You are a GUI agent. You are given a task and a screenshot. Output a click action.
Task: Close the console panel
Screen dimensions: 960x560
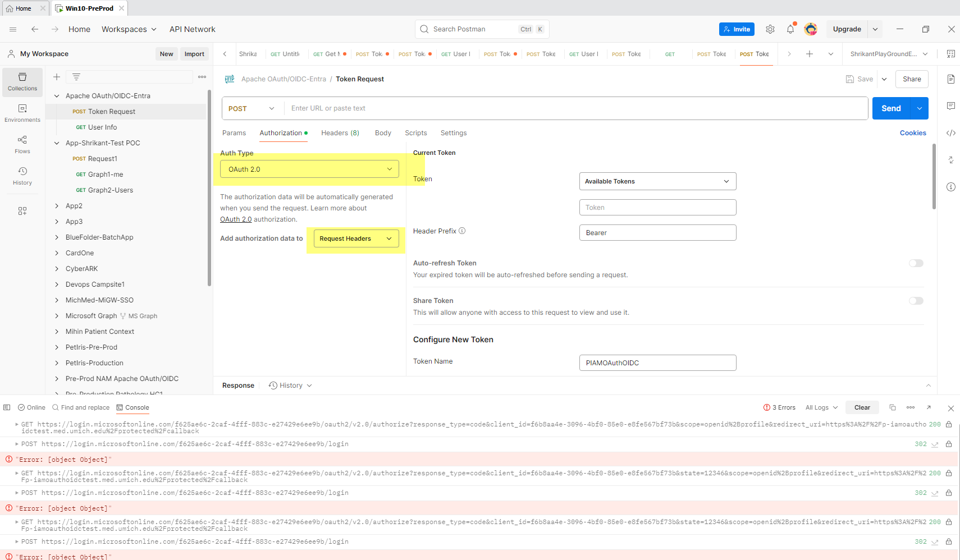click(950, 408)
